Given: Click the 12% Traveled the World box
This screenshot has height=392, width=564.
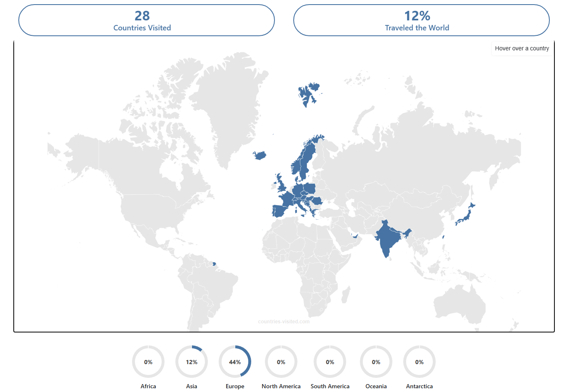Looking at the screenshot, I should [x=421, y=20].
